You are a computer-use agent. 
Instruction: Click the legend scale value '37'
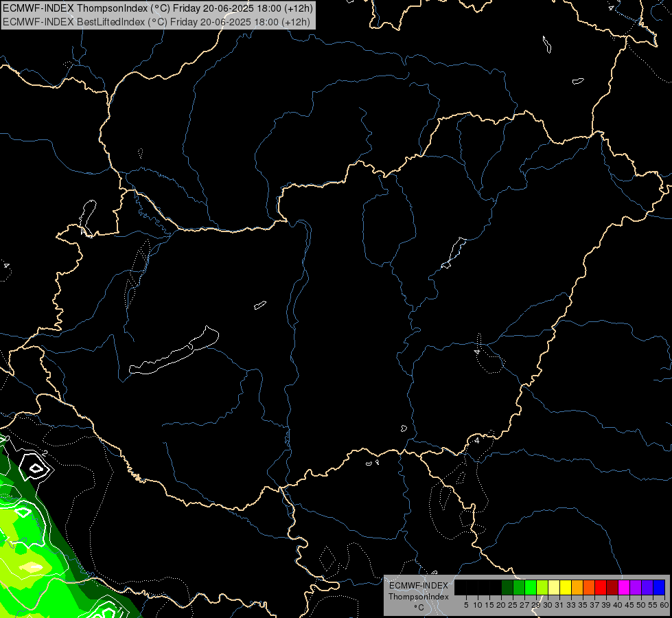pos(594,605)
